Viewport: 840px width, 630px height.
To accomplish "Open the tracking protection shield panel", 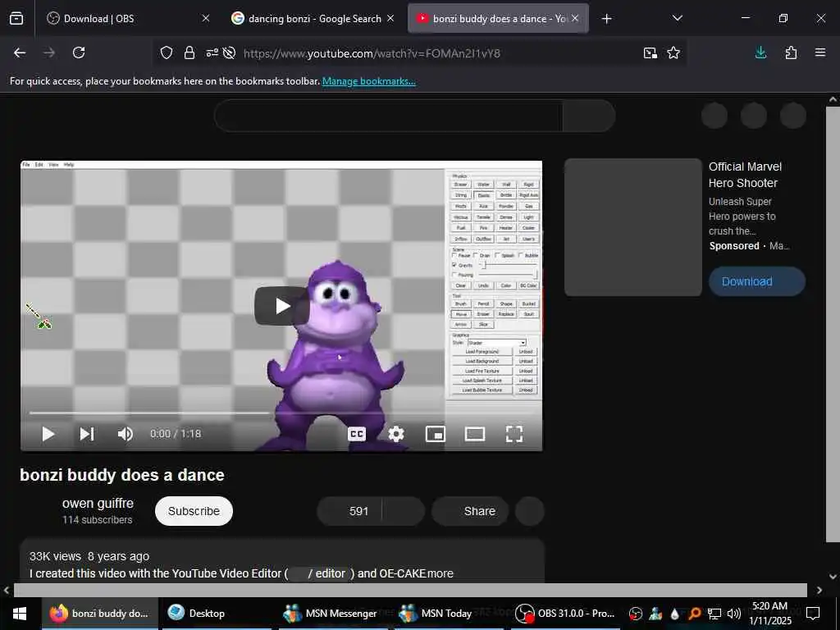I will click(x=167, y=53).
